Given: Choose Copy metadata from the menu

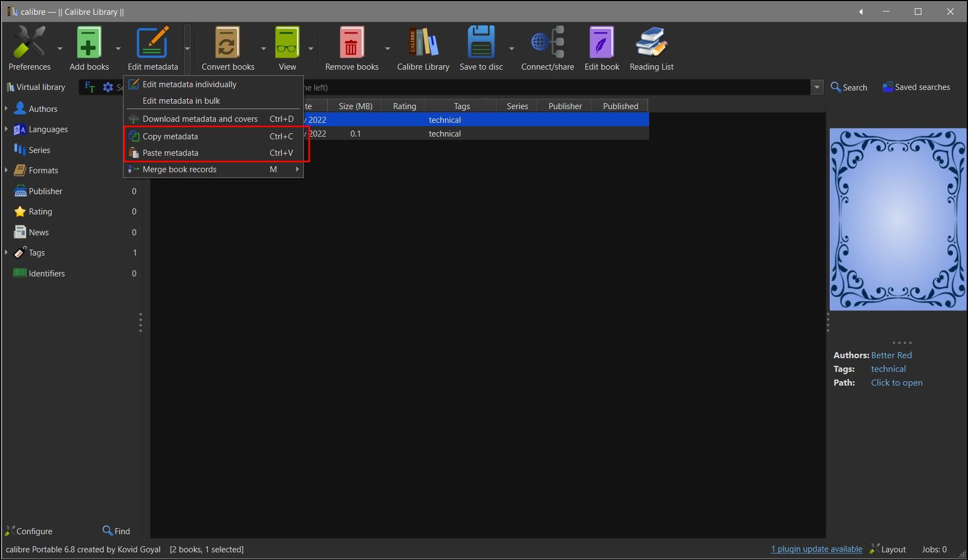Looking at the screenshot, I should [x=214, y=137].
